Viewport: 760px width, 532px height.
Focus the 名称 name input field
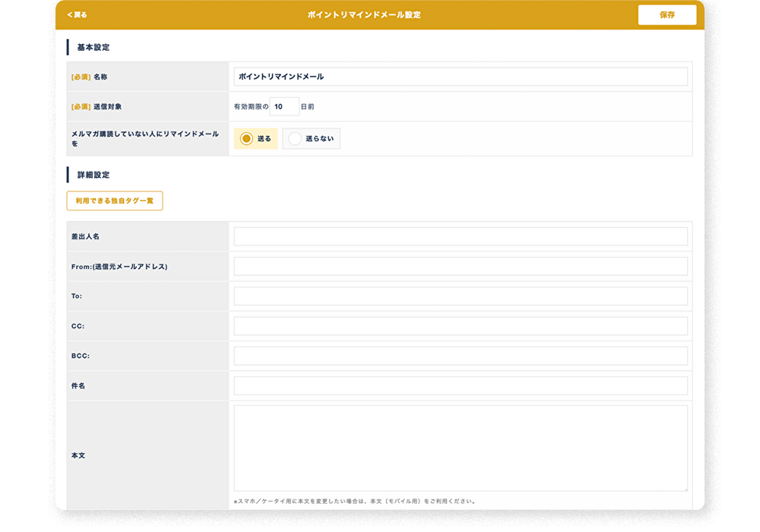(461, 77)
